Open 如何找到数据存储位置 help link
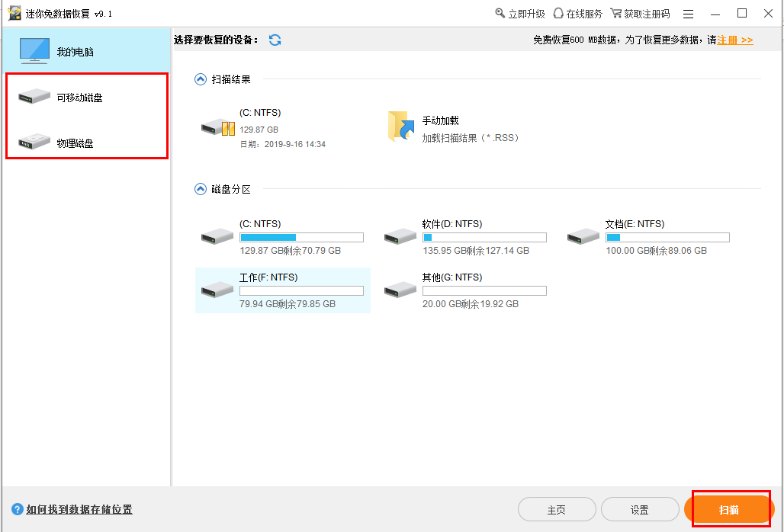Viewport: 784px width, 532px height. tap(79, 509)
